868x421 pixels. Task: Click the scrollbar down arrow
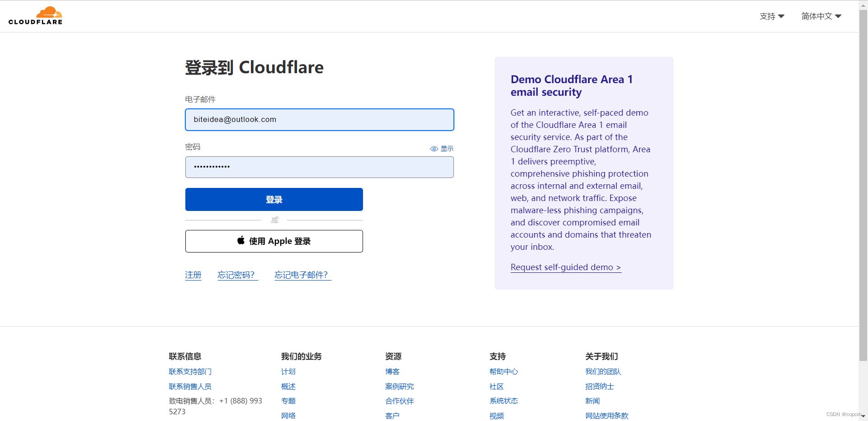click(863, 416)
